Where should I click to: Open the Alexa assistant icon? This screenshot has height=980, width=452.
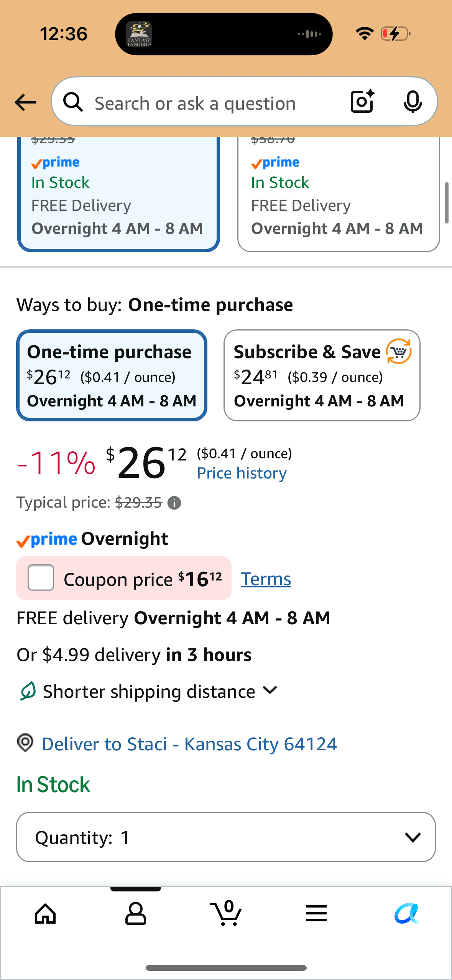tap(407, 914)
